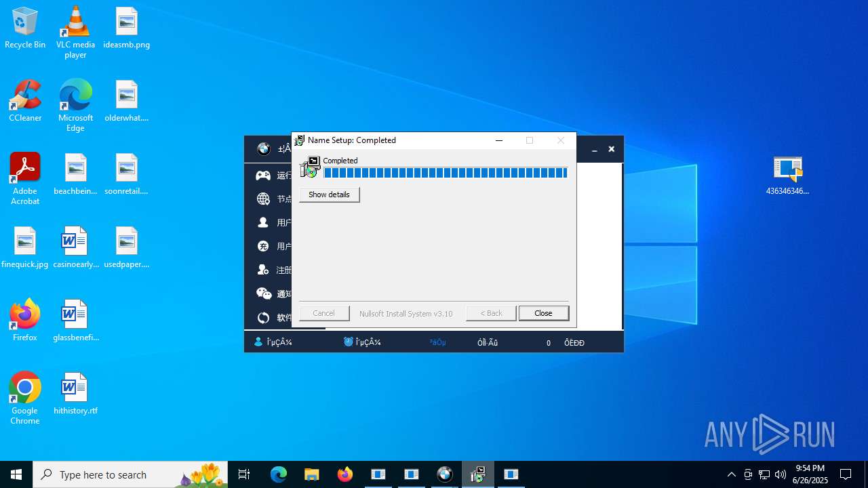Screen dimensions: 868x488
Task: Open Task View from the taskbar
Action: tap(244, 474)
